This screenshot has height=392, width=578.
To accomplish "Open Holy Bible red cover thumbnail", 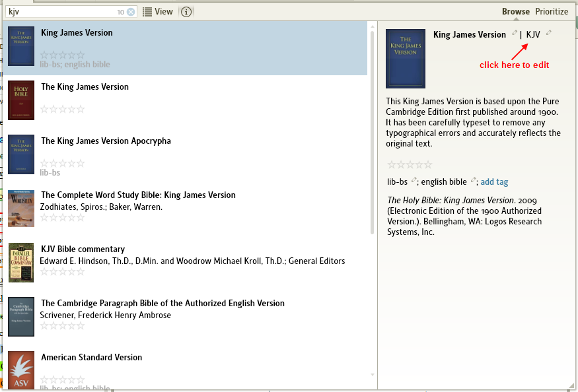I will click(21, 100).
